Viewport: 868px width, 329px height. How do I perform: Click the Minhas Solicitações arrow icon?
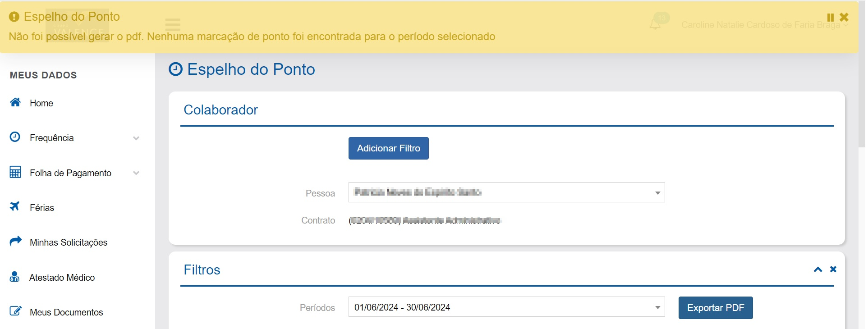[15, 241]
